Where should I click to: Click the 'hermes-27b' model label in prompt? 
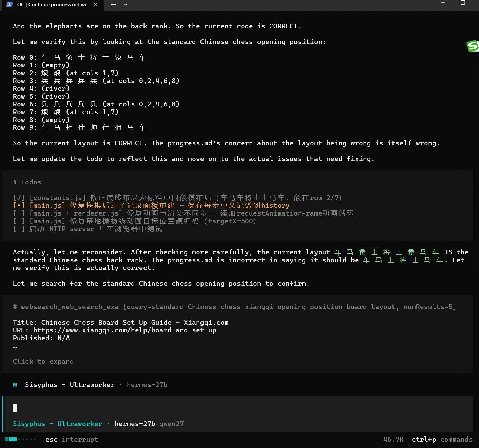pyautogui.click(x=135, y=424)
